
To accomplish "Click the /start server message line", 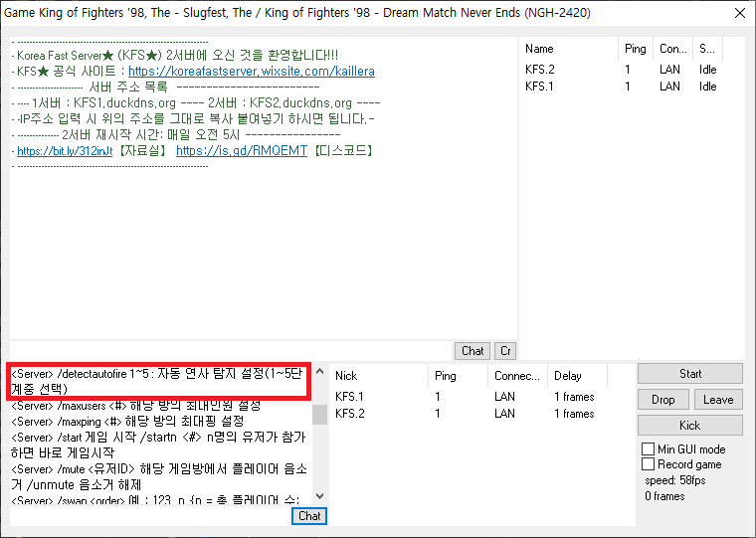I will pos(158,445).
